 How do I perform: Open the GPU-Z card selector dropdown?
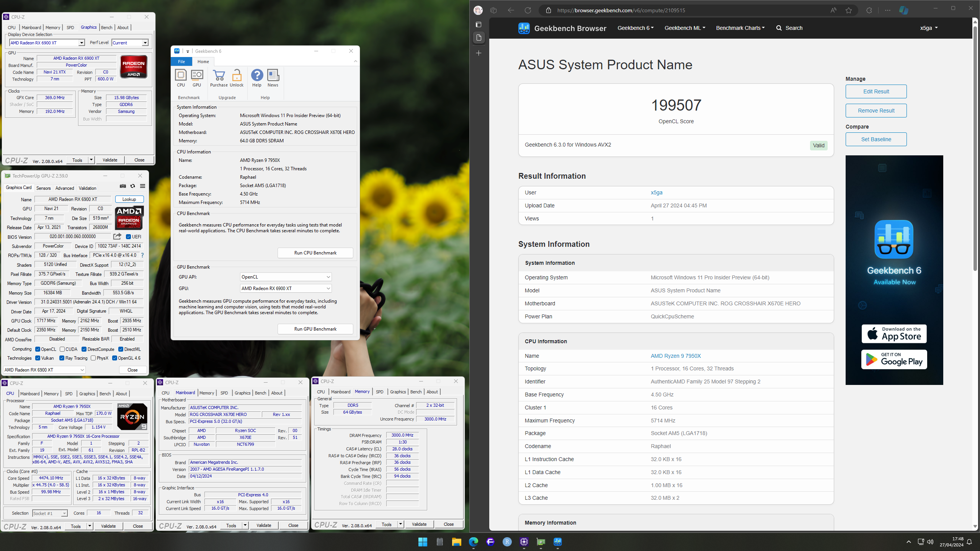pyautogui.click(x=44, y=370)
